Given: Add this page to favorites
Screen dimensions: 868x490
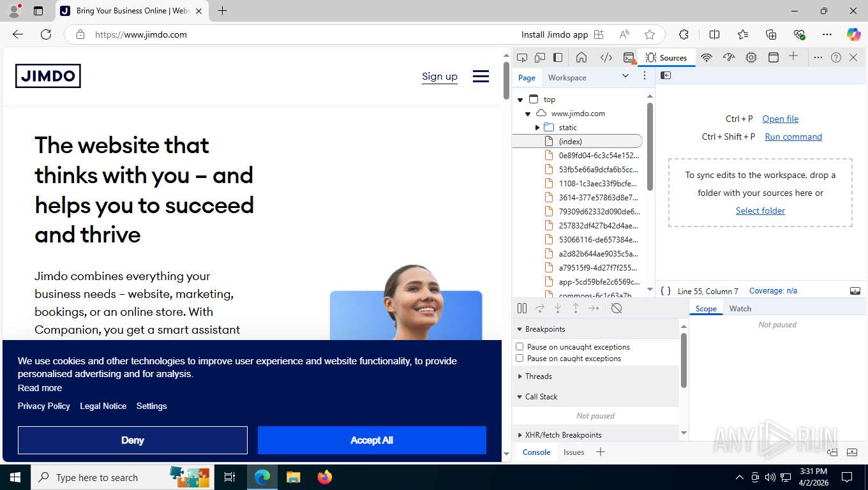Looking at the screenshot, I should pyautogui.click(x=650, y=34).
